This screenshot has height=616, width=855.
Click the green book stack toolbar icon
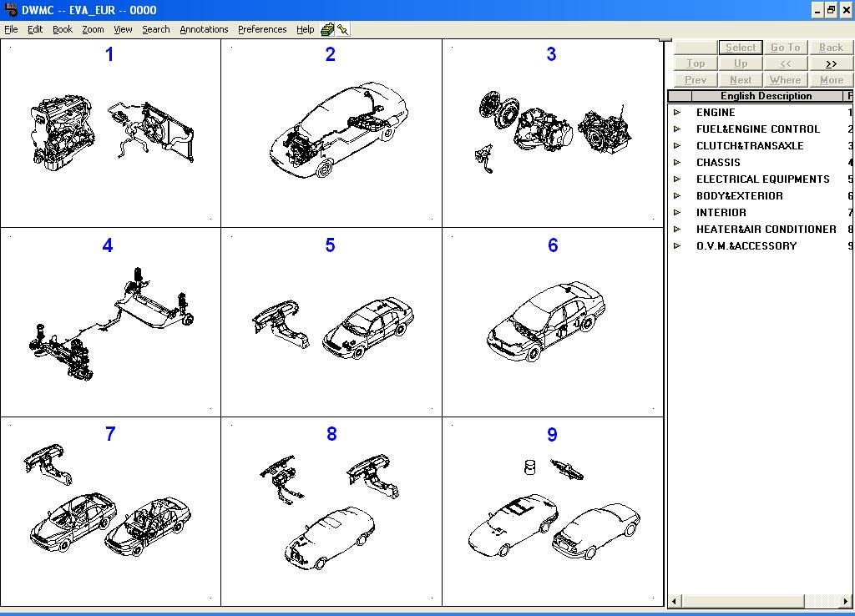tap(327, 29)
